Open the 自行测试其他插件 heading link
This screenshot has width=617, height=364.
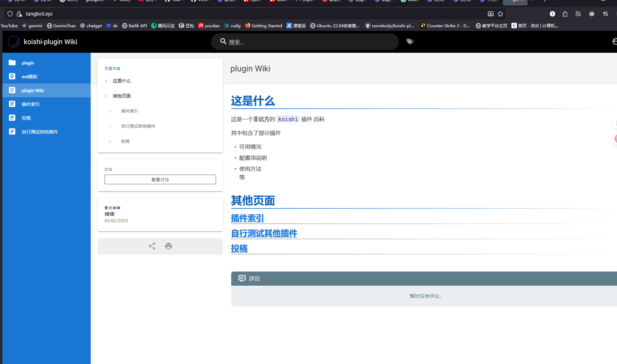(x=264, y=233)
